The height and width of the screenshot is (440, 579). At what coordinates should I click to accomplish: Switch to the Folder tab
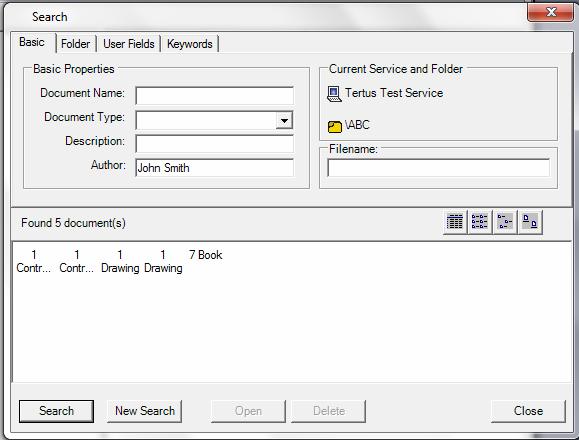75,44
